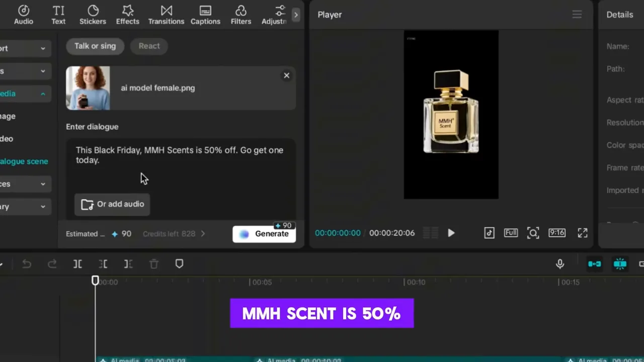Click the Generate button
This screenshot has height=362, width=644.
point(264,233)
